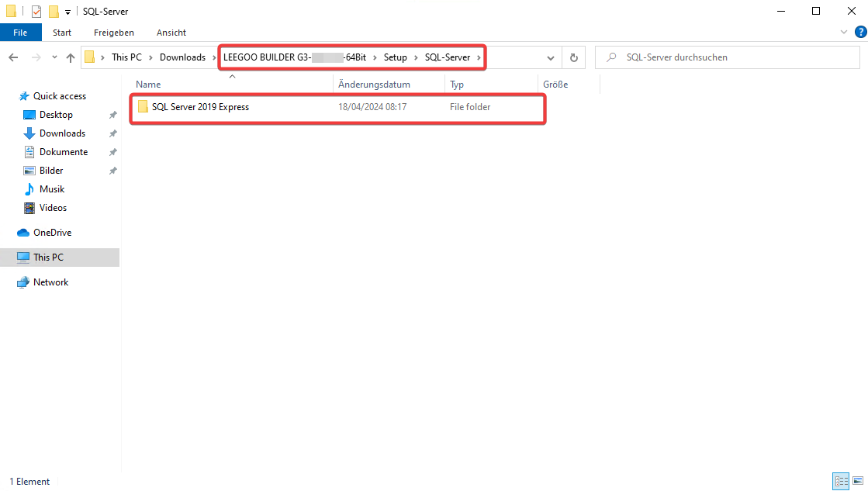Screen dimensions: 868x491
Task: Open the Freigeben ribbon tab
Action: pyautogui.click(x=114, y=33)
